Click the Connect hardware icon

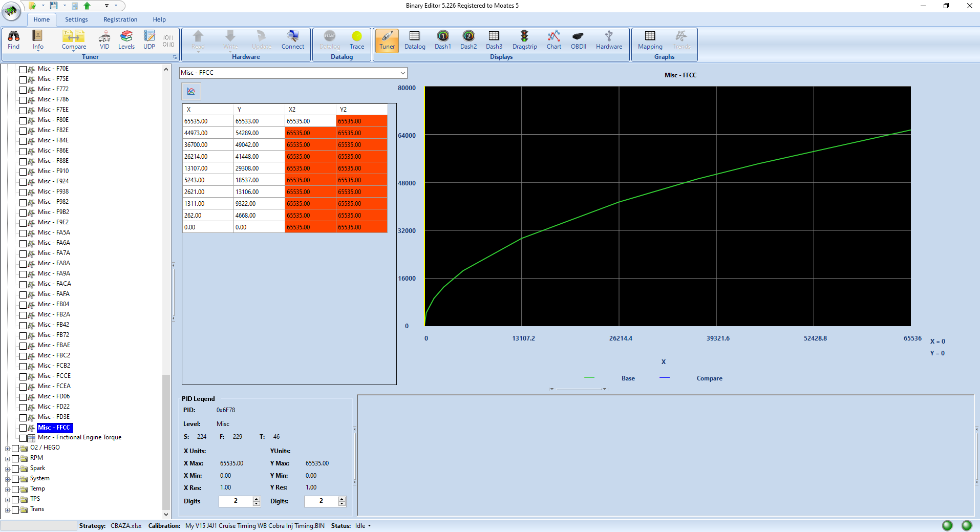(292, 40)
